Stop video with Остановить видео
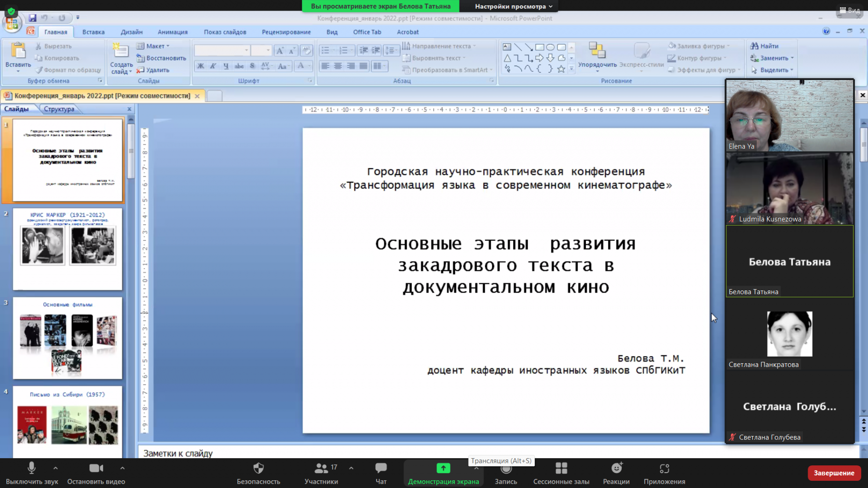 [96, 473]
